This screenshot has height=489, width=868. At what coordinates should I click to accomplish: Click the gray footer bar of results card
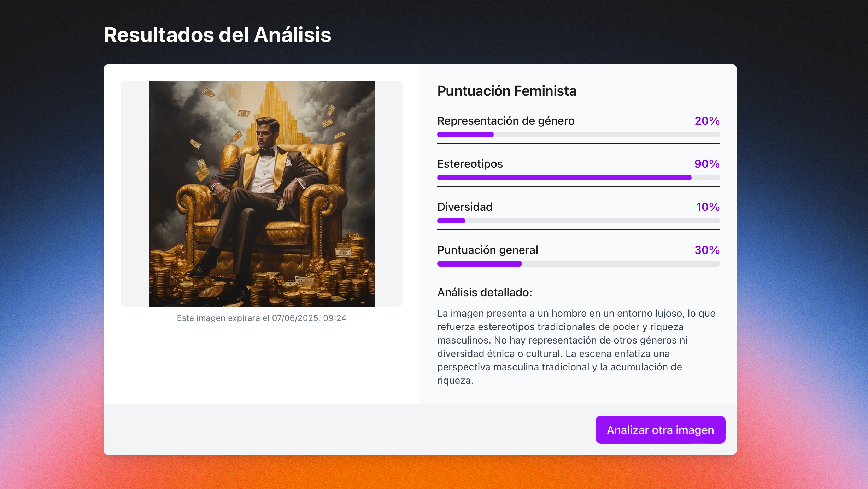coord(346,430)
